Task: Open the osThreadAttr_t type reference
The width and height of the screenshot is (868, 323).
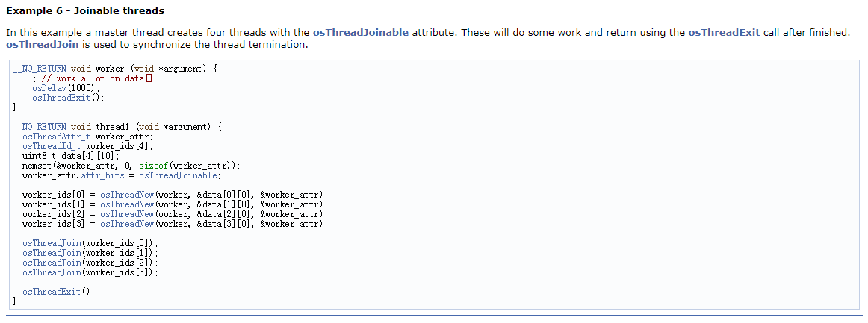Action: [x=58, y=136]
